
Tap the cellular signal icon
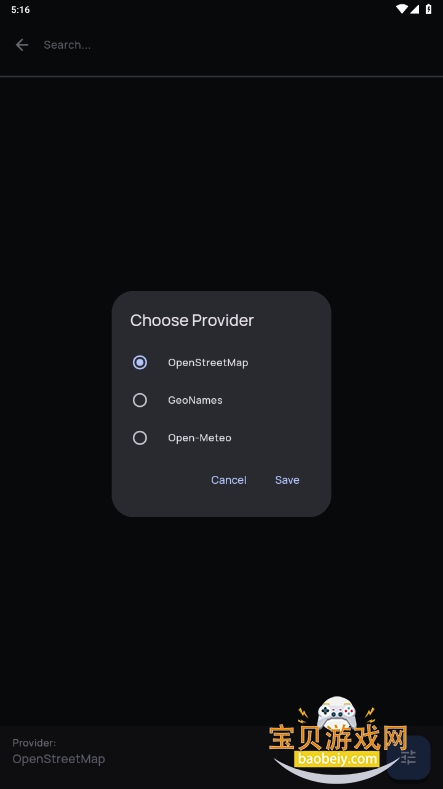coord(414,9)
